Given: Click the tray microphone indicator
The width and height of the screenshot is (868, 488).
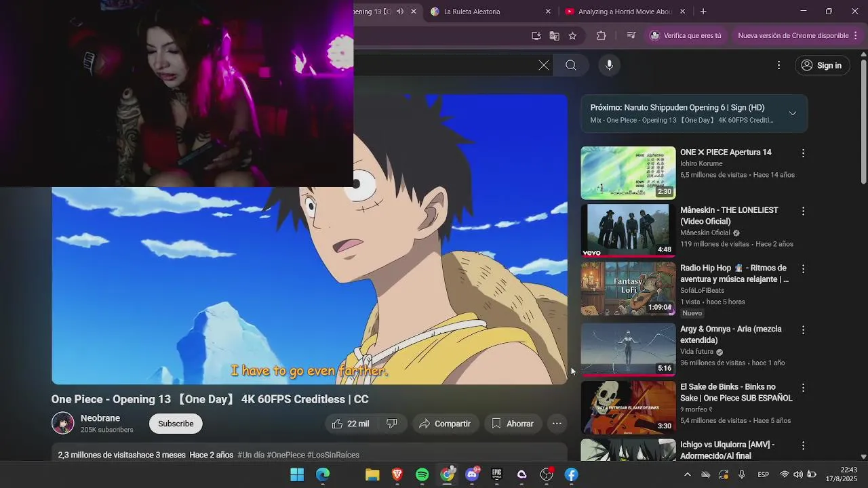Looking at the screenshot, I should (x=742, y=474).
